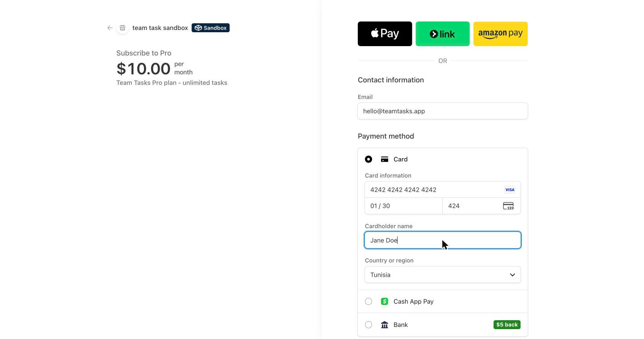Pay with Link
Screen dimensions: 644x339
[443, 34]
